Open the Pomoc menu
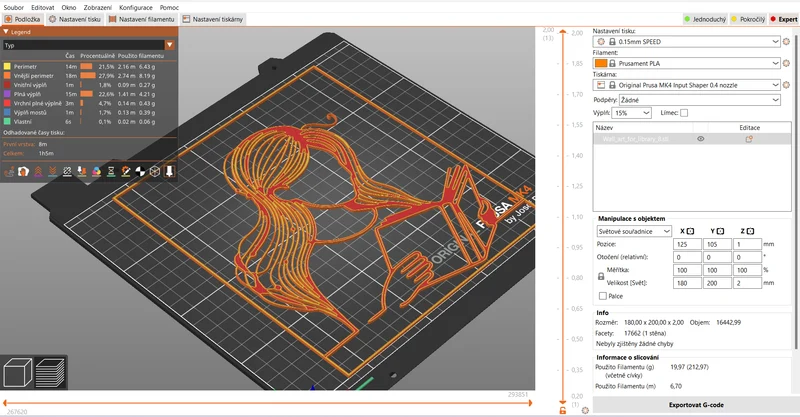800x417 pixels. 169,8
